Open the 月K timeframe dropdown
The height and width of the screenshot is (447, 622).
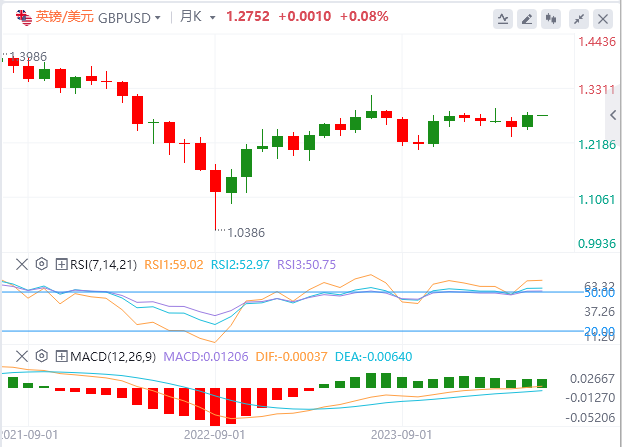pos(213,18)
